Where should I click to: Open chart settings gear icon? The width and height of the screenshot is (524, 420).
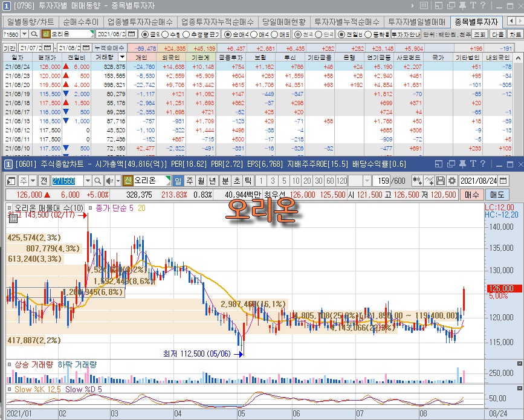point(452,181)
